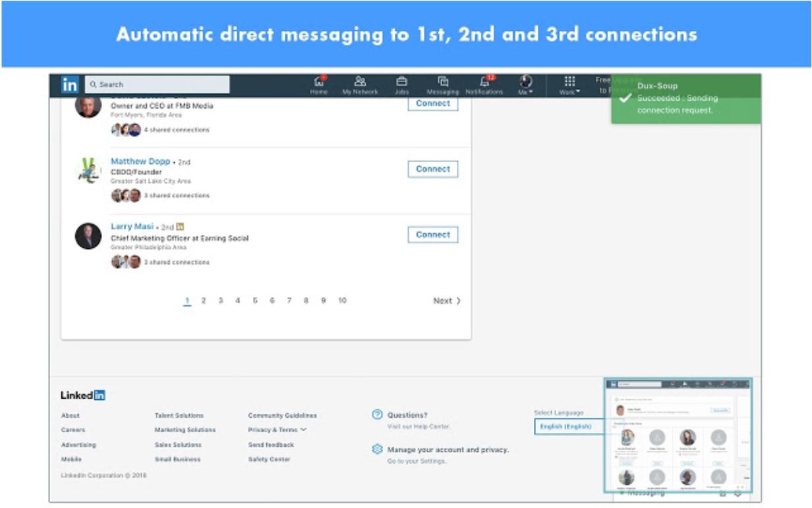The height and width of the screenshot is (508, 812).
Task: Expand Privacy & Terms footer menu
Action: pyautogui.click(x=277, y=430)
